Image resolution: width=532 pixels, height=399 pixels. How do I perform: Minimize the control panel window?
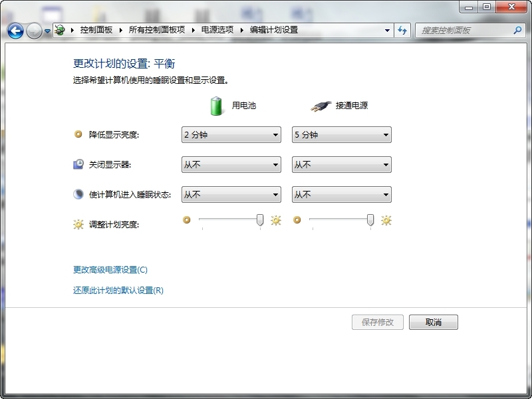pyautogui.click(x=469, y=7)
